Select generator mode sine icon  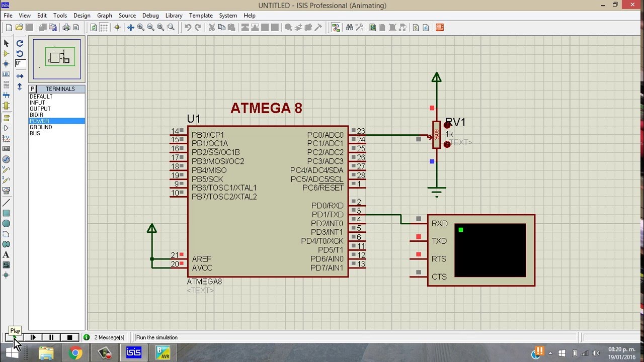(x=6, y=159)
